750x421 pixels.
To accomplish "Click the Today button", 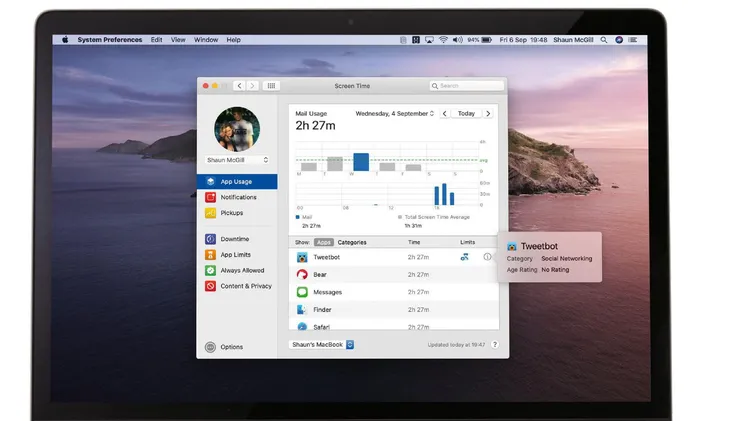I will [467, 114].
